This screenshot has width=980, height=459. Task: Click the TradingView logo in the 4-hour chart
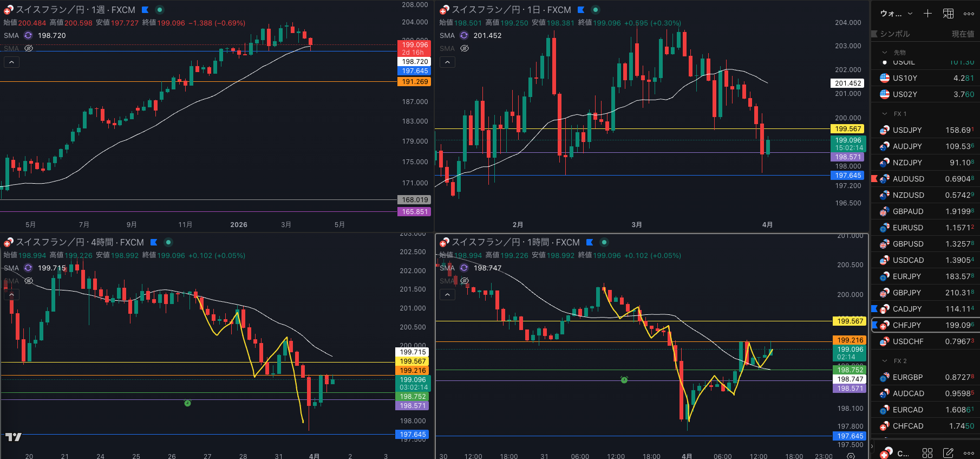(14, 437)
